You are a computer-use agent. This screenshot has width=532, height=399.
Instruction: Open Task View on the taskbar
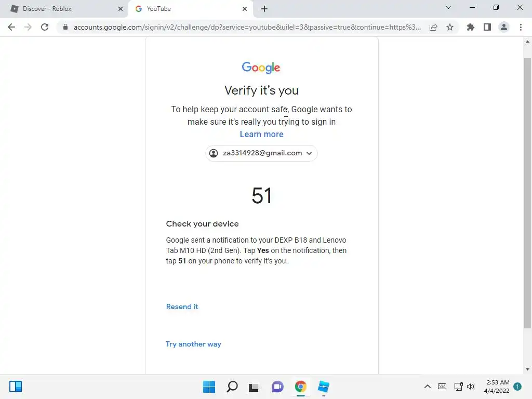254,387
